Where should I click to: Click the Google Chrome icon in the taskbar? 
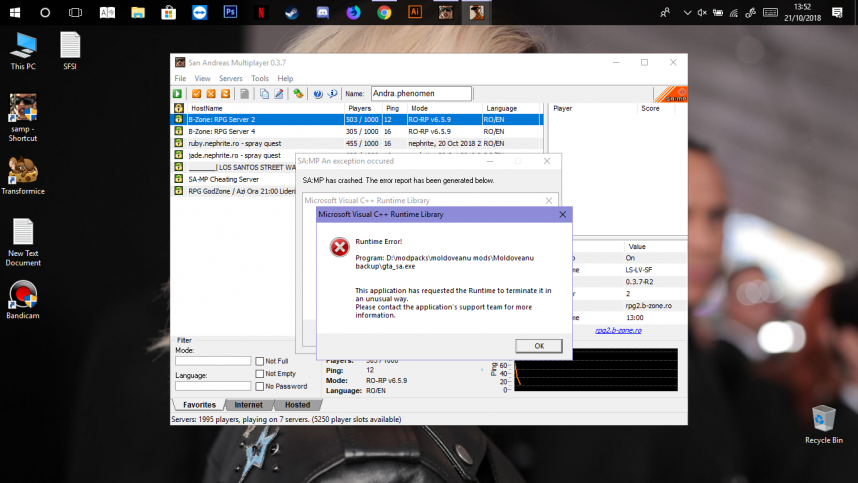[384, 12]
